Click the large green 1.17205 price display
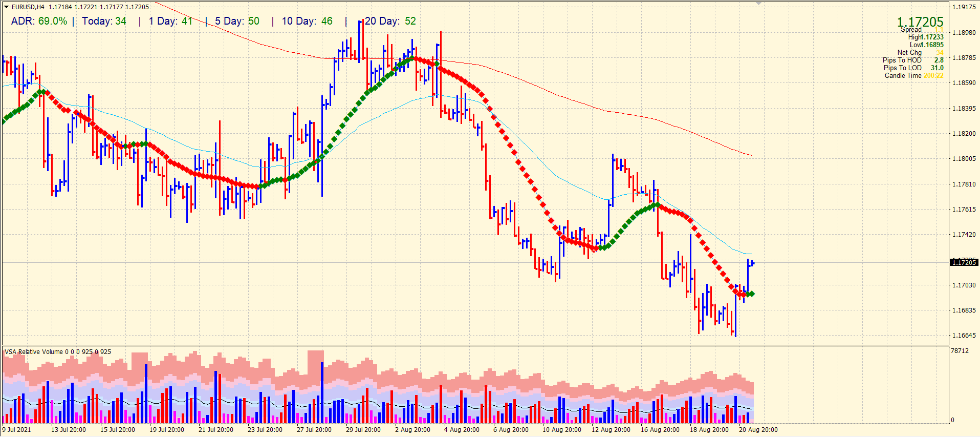The height and width of the screenshot is (437, 980). click(920, 22)
